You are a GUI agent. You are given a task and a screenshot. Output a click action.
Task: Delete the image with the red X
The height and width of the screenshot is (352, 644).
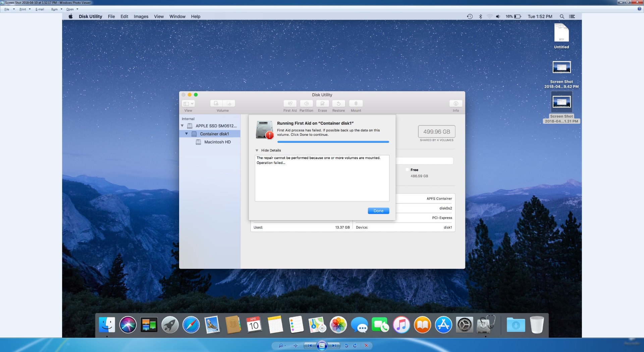[x=366, y=346]
